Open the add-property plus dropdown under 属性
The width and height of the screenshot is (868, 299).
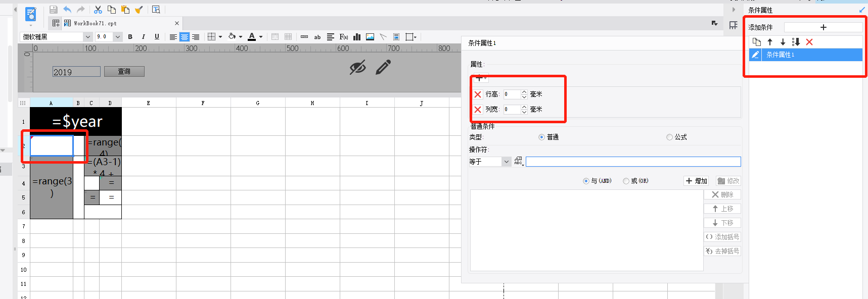[x=481, y=78]
